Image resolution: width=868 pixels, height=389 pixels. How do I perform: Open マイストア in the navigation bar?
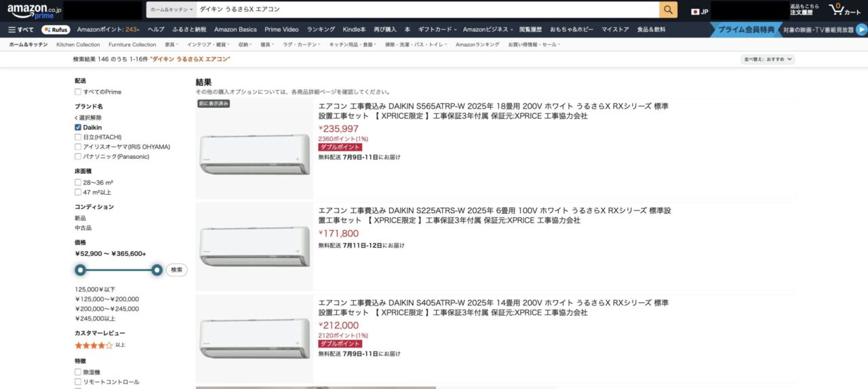[x=615, y=29]
